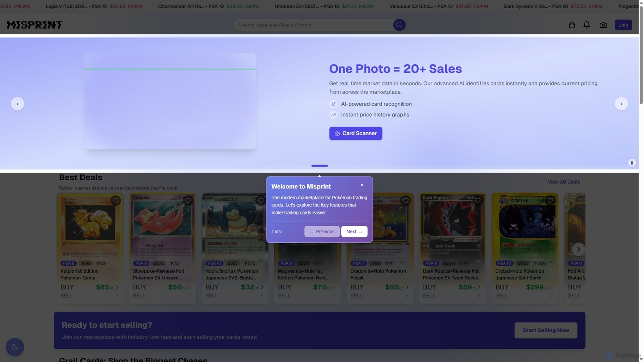
Task: Click the Start Selling Now button
Action: [545, 330]
